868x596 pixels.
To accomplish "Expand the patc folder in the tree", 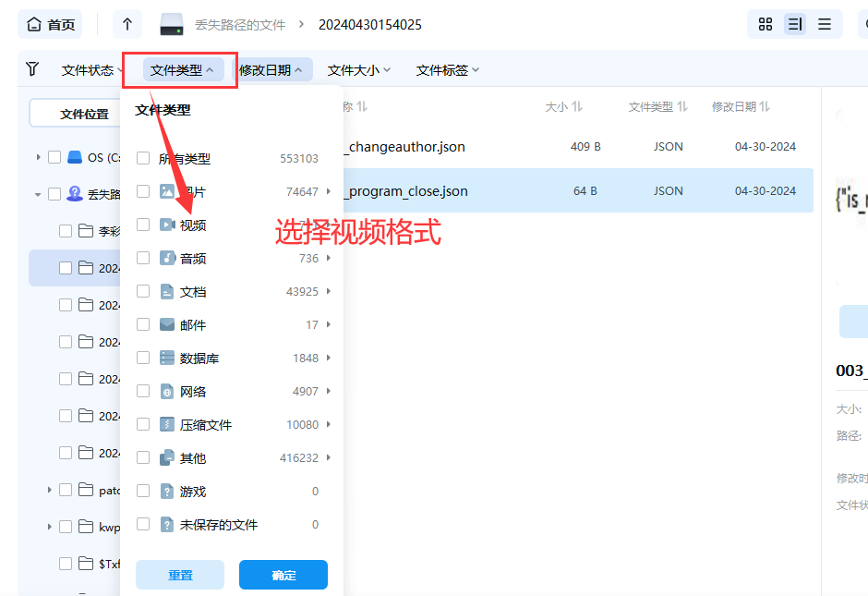I will pos(50,490).
